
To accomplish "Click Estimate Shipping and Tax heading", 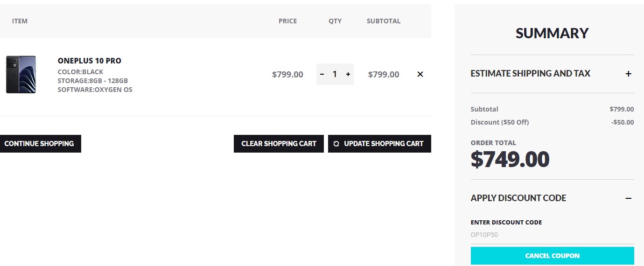I will (x=530, y=74).
